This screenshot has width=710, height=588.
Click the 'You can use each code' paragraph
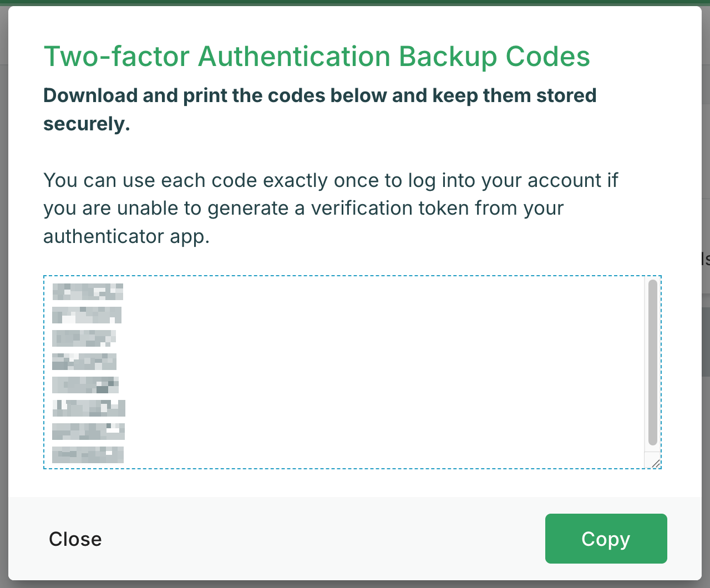click(331, 208)
